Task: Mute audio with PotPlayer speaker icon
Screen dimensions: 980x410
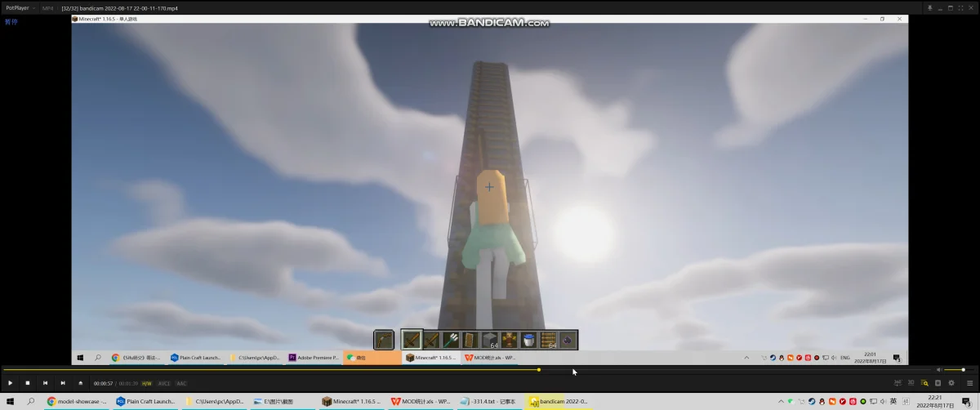Action: click(x=938, y=370)
